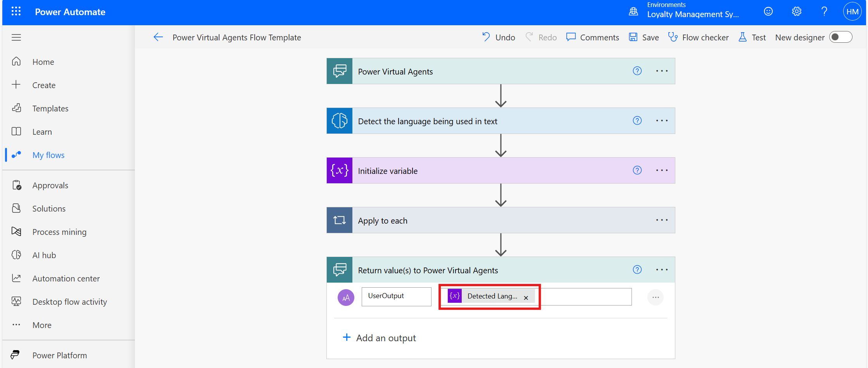
Task: Collapse the left navigation hamburger menu
Action: pyautogui.click(x=16, y=37)
